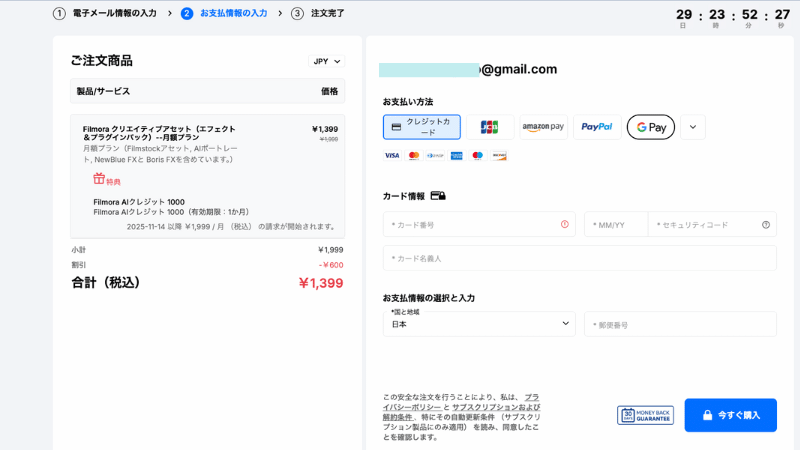Image resolution: width=800 pixels, height=450 pixels.
Task: Open the JPY currency dropdown
Action: tap(326, 61)
